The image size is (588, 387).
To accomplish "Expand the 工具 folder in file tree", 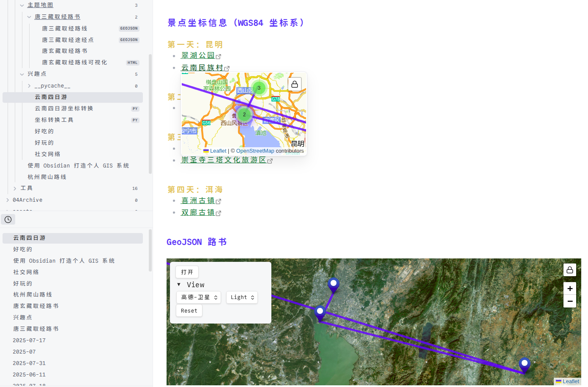I will pos(15,188).
